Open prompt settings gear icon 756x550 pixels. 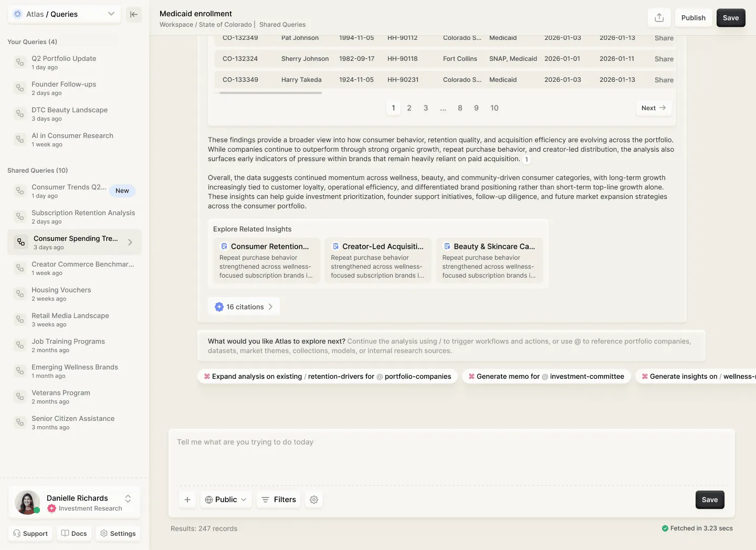[314, 500]
